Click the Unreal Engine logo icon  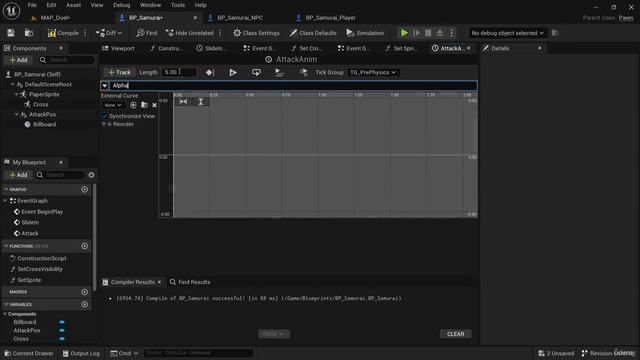point(11,11)
